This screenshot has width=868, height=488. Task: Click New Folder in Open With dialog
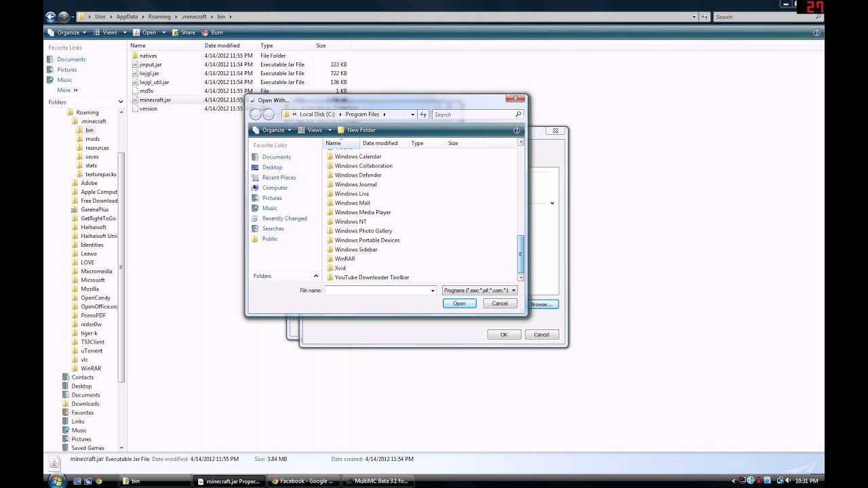tap(357, 130)
